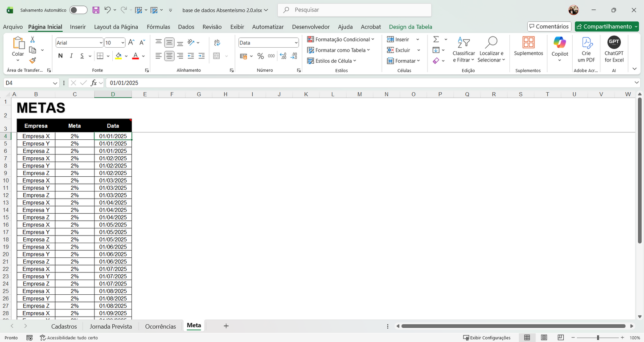This screenshot has height=342, width=644.
Task: Open the Comentários panel
Action: click(549, 26)
